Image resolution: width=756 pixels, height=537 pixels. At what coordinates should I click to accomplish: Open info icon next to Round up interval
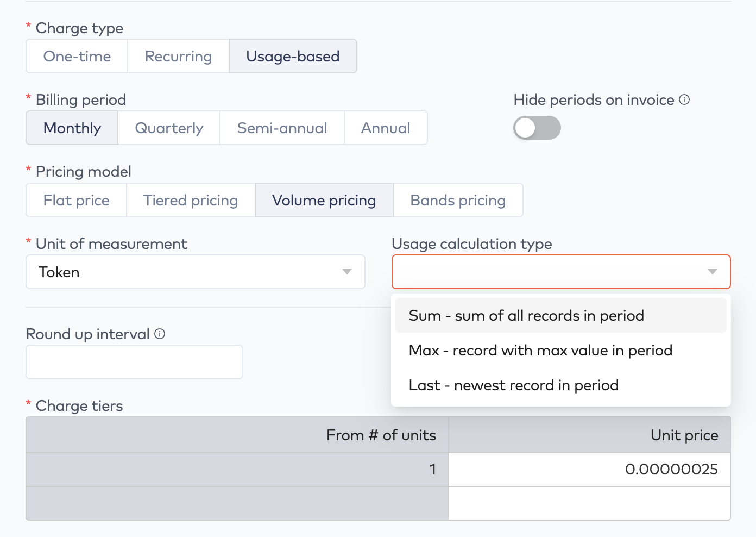pos(160,334)
